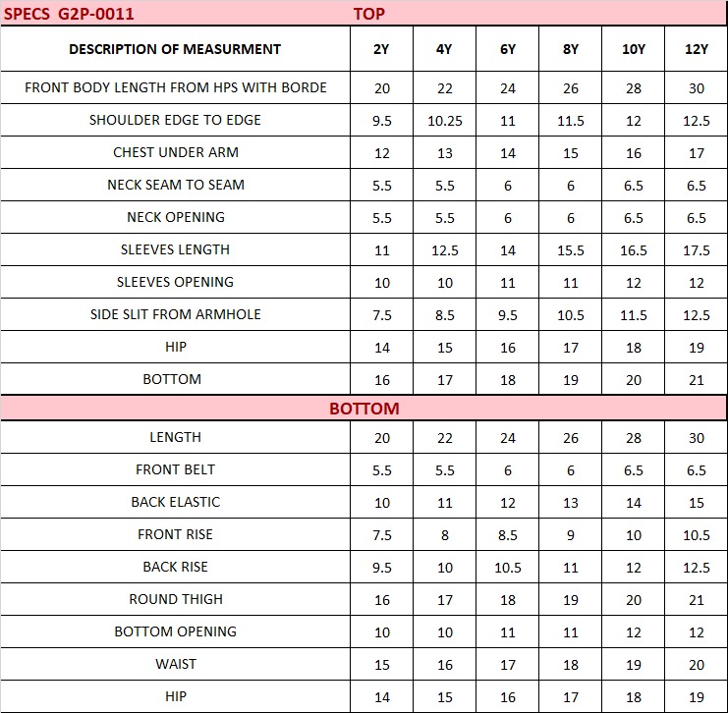Click the SHOULDER EDGE TO EDGE row label
The height and width of the screenshot is (713, 728).
click(175, 120)
